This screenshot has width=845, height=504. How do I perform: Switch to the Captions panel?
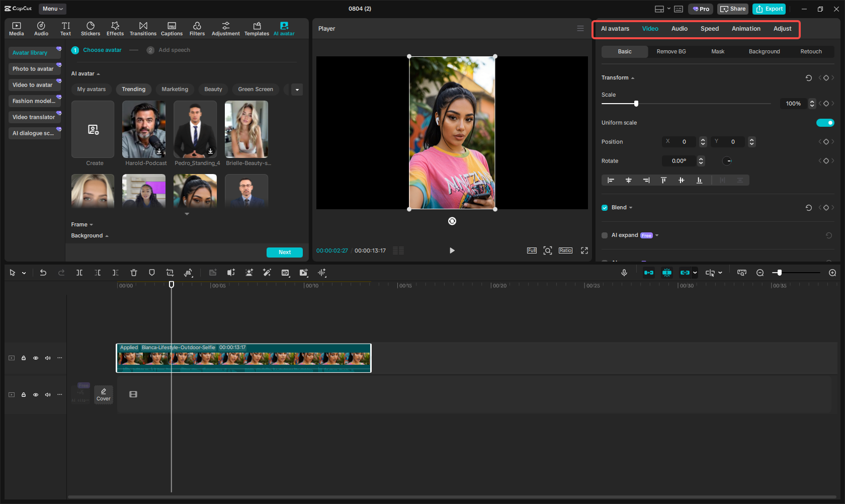coord(172,28)
